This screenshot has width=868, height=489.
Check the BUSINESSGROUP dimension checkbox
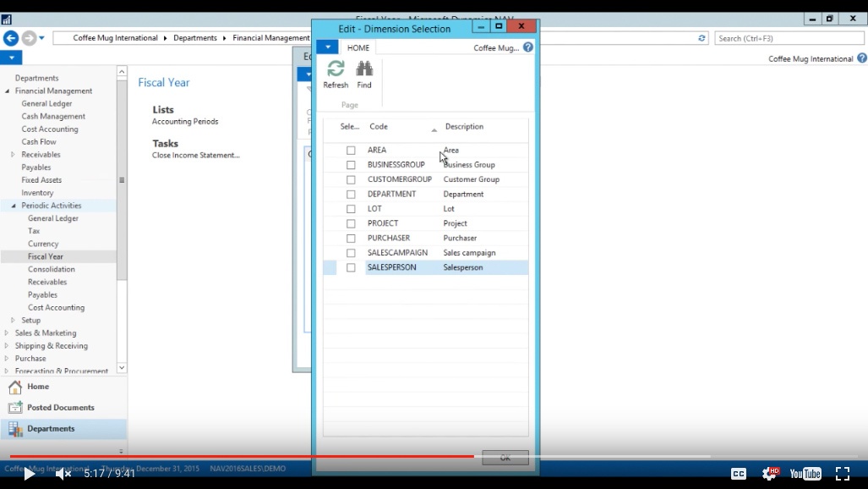coord(351,165)
